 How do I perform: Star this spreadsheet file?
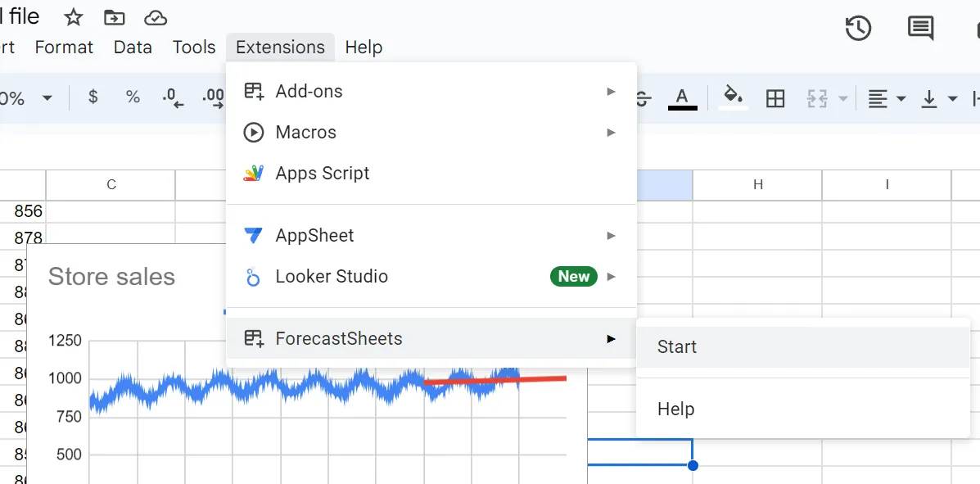73,16
